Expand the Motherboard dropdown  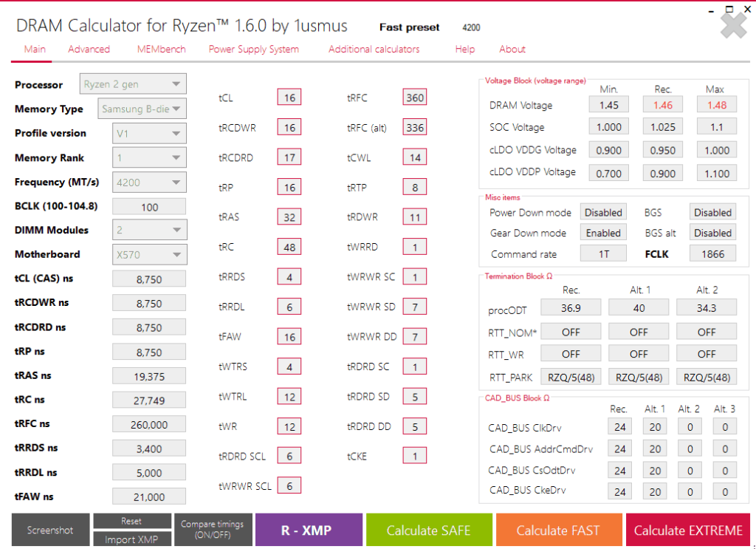click(149, 254)
